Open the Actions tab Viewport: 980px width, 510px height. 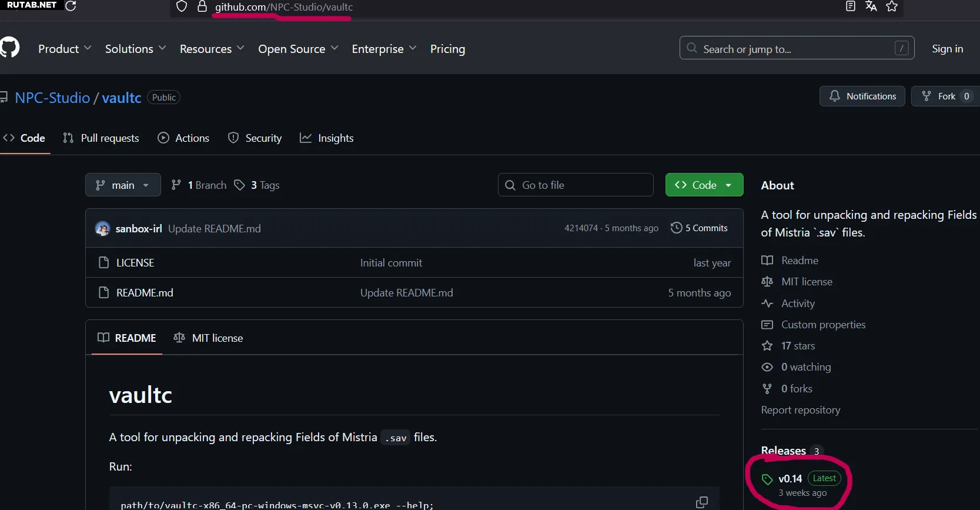pyautogui.click(x=183, y=138)
